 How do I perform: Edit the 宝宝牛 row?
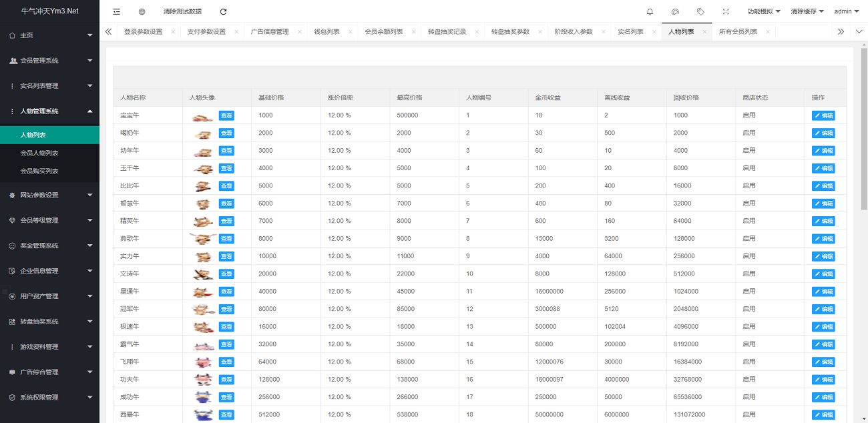pos(823,115)
